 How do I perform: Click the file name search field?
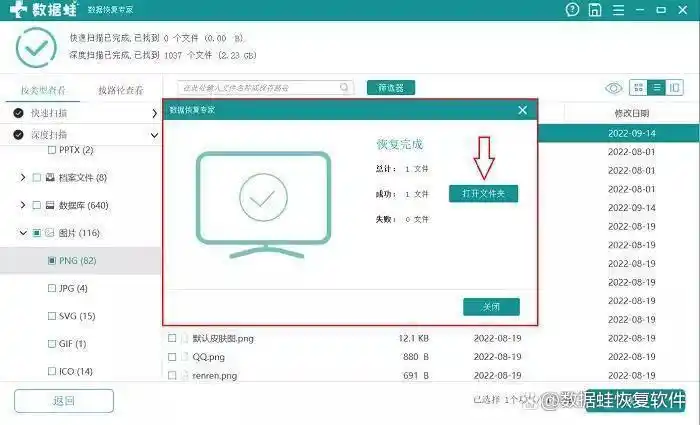coord(266,88)
